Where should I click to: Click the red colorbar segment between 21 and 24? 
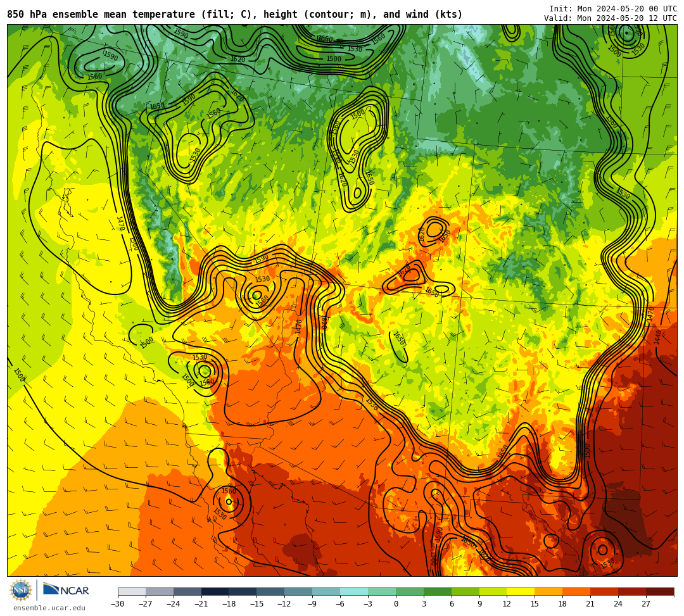coord(604,591)
